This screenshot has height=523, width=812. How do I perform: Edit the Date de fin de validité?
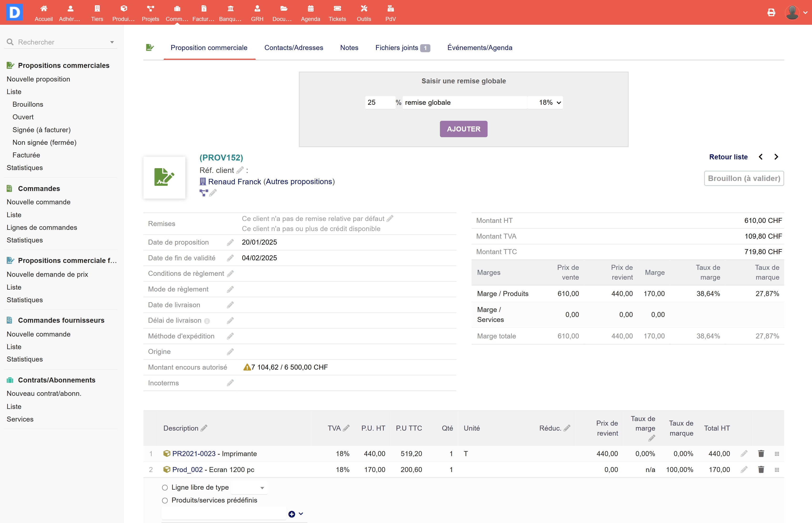[230, 258]
